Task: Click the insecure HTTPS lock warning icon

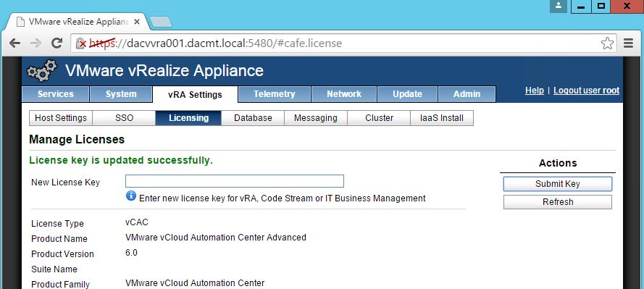Action: point(81,43)
